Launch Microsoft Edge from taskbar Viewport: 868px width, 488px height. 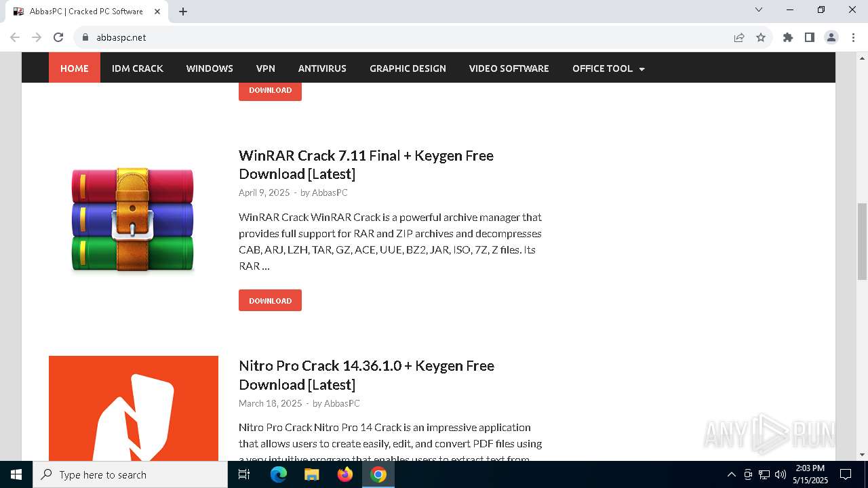click(x=279, y=474)
